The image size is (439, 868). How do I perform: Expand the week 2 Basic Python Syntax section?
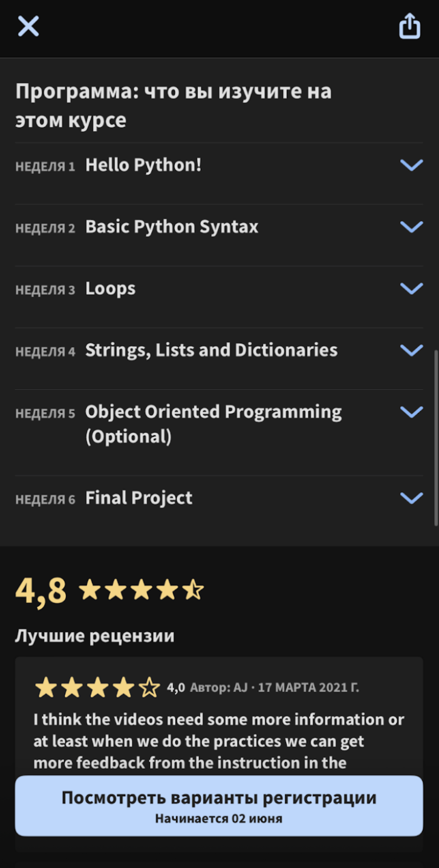coord(412,227)
